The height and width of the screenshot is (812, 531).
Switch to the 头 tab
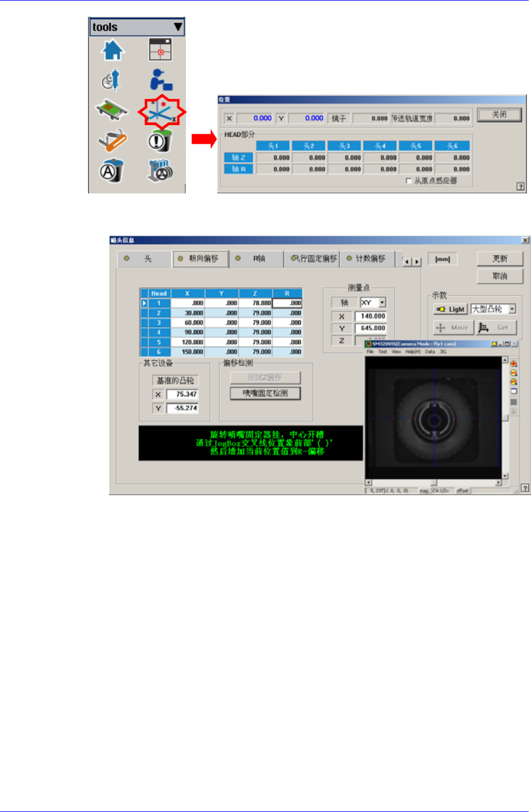(x=144, y=259)
